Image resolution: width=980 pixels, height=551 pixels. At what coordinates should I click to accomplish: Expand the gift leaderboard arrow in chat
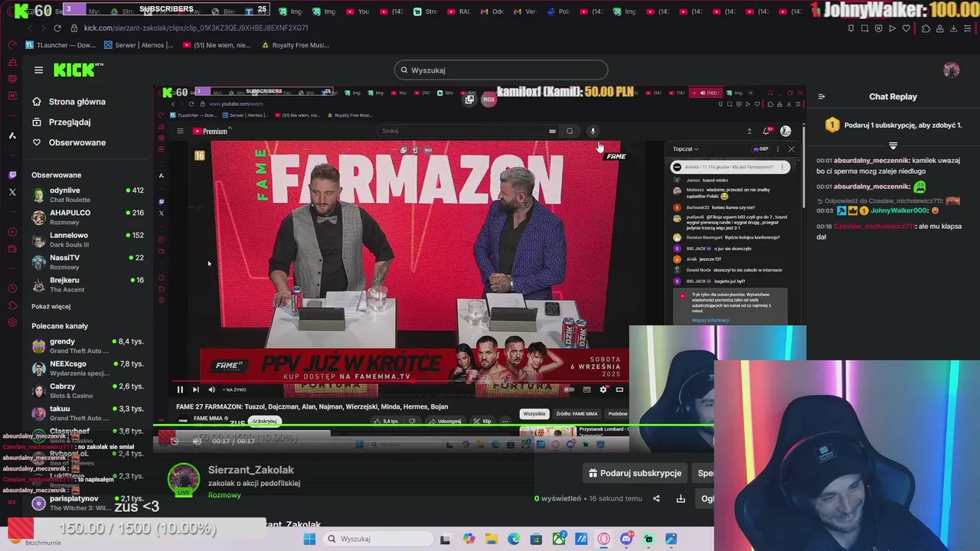tap(893, 145)
